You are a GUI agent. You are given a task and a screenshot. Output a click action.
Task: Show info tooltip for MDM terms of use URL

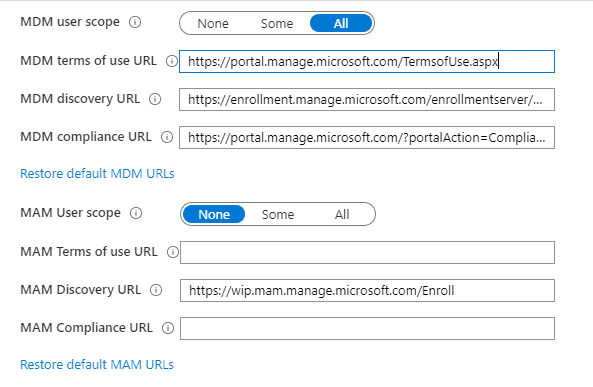tap(172, 61)
